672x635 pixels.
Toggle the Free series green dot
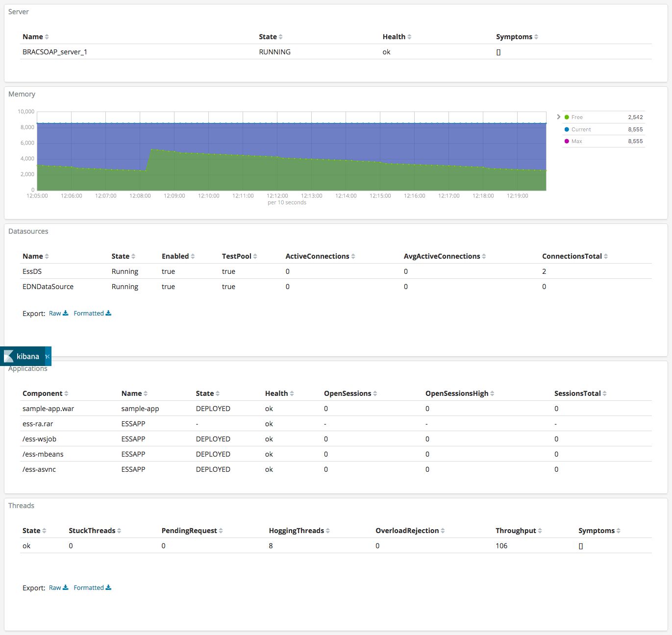(567, 117)
